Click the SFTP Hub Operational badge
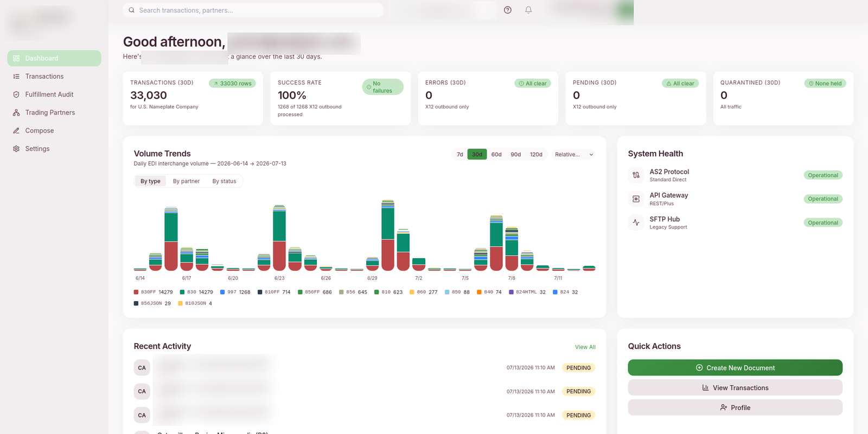 (823, 223)
